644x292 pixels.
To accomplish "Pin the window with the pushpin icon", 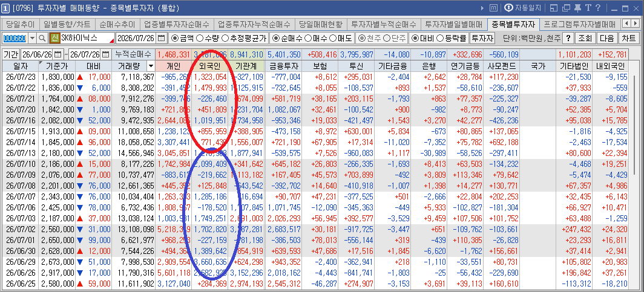I will click(577, 8).
